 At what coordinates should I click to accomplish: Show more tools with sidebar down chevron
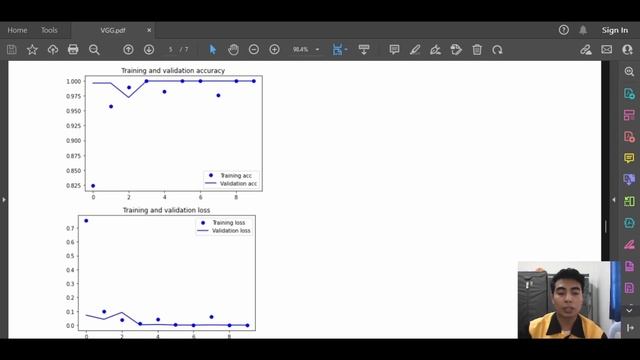[x=629, y=311]
